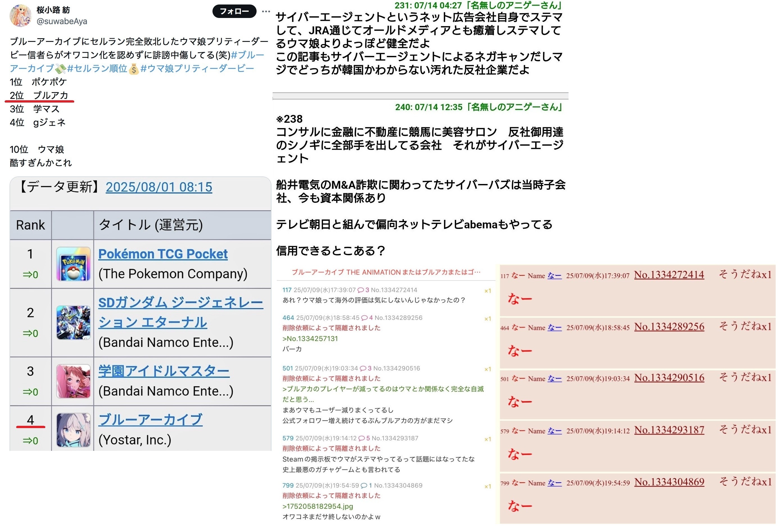The image size is (781, 532).
Task: Click the なー name link on post 464
Action: point(555,328)
